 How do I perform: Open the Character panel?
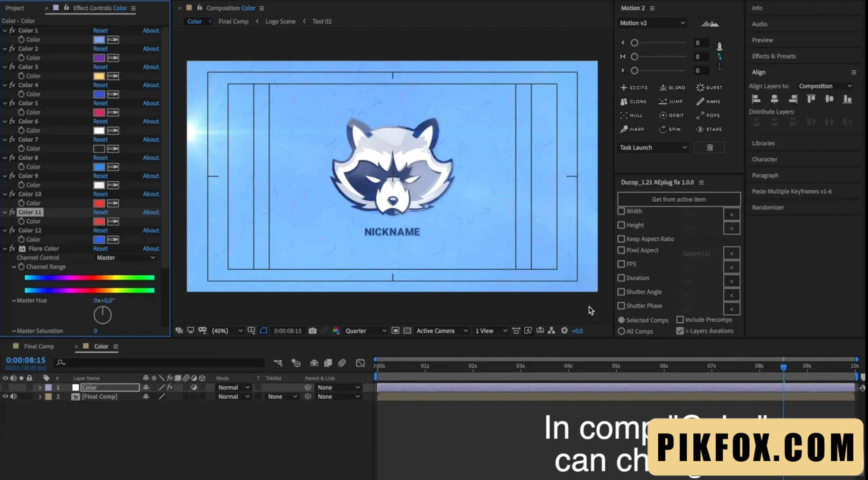(765, 159)
